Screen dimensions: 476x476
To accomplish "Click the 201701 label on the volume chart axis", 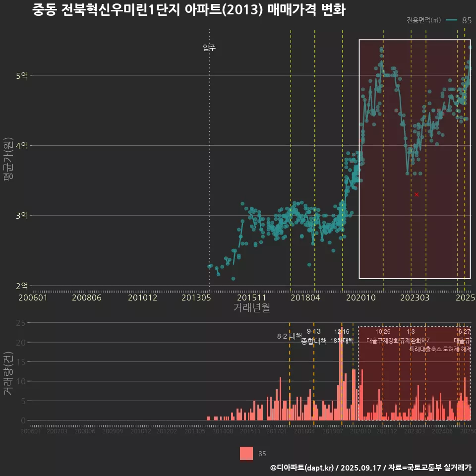I will [277, 431].
